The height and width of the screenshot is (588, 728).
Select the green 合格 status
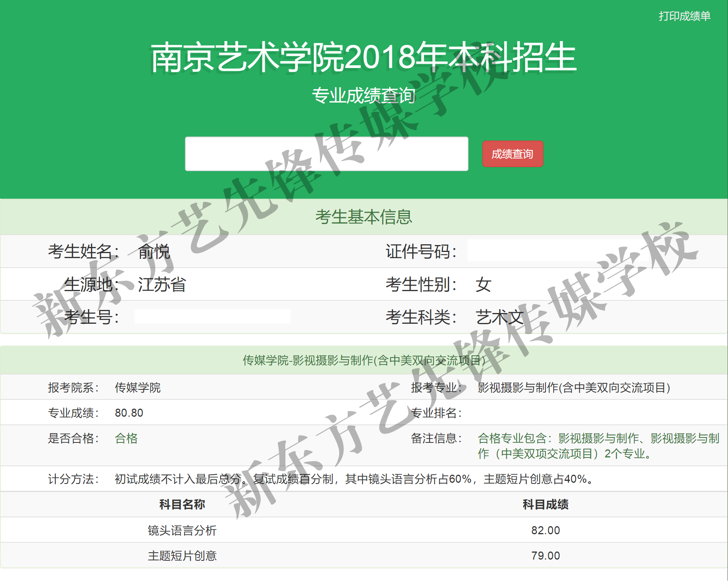tap(126, 438)
